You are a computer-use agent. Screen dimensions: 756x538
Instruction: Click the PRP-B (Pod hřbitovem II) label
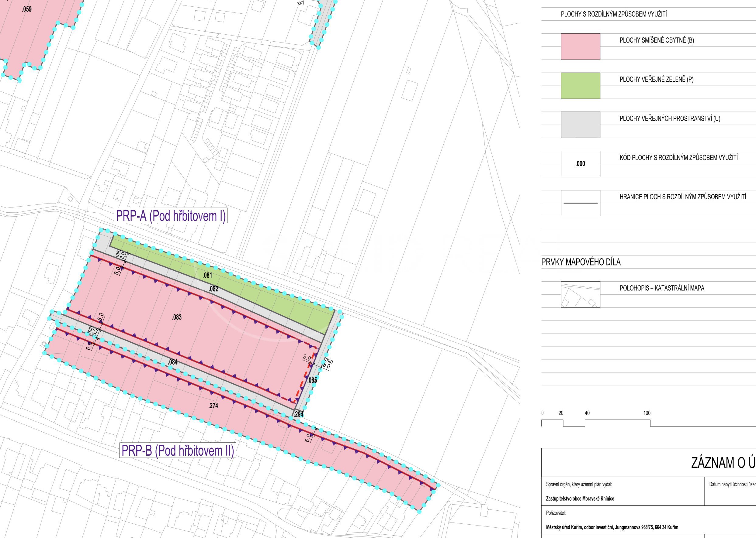point(178,450)
